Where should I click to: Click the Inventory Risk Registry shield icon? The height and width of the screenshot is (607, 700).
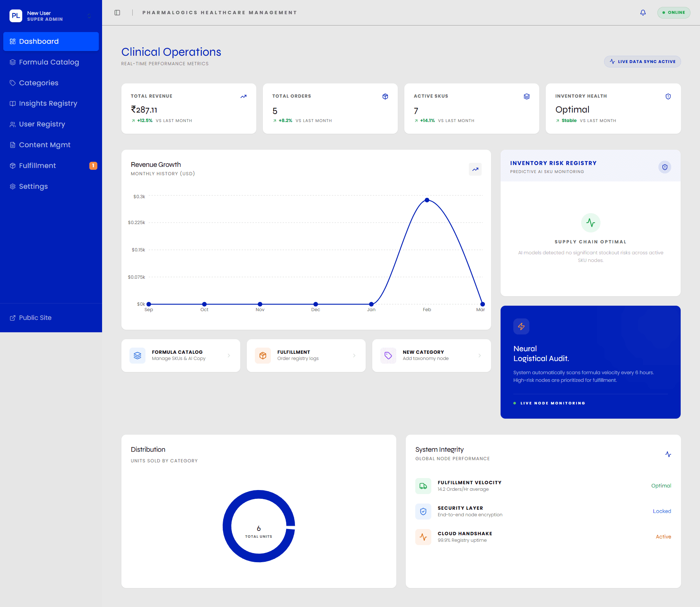click(x=665, y=167)
